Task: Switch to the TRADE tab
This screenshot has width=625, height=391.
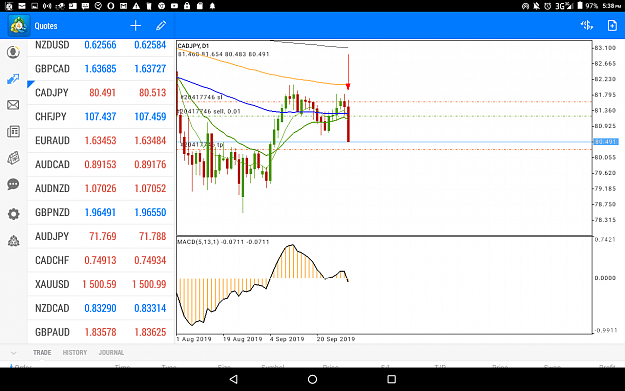Action: (x=42, y=353)
